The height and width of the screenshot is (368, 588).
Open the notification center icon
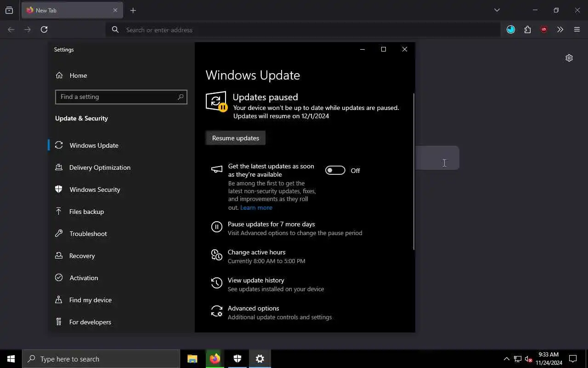[x=573, y=359]
